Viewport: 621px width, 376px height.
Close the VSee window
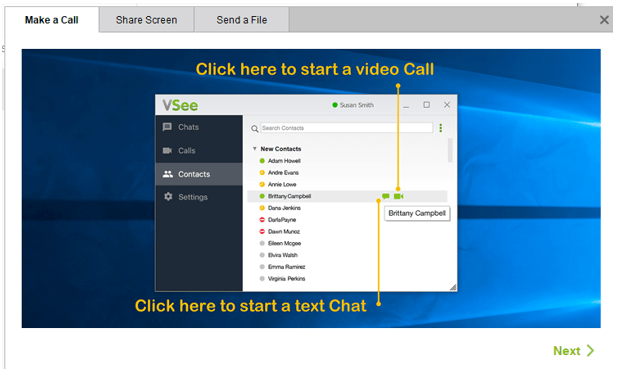[x=447, y=105]
